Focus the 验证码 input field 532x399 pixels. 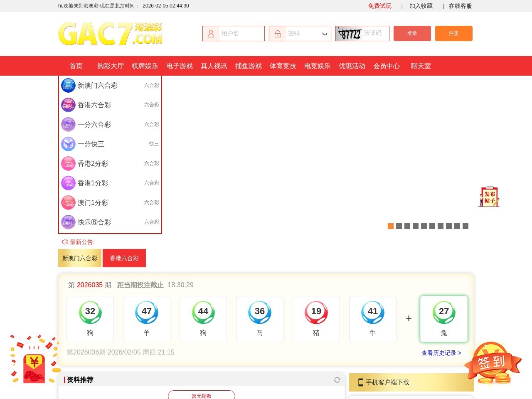coord(376,33)
